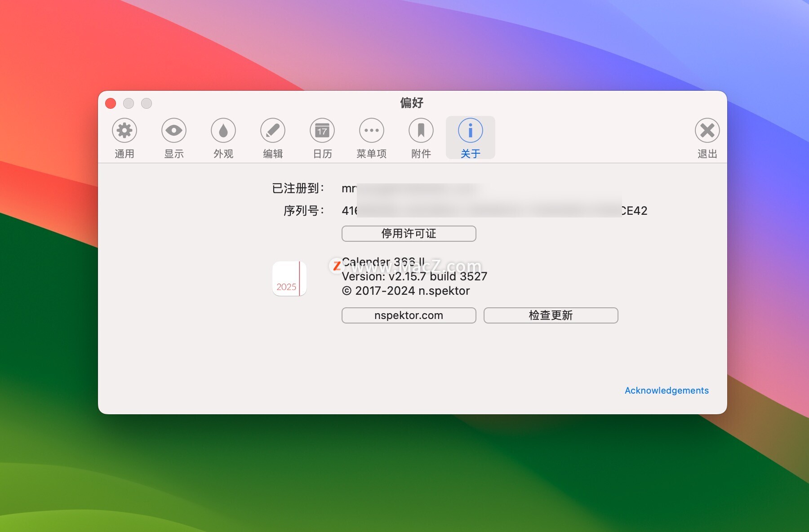Open the 菜单项 menu items ellipsis icon

(x=372, y=131)
